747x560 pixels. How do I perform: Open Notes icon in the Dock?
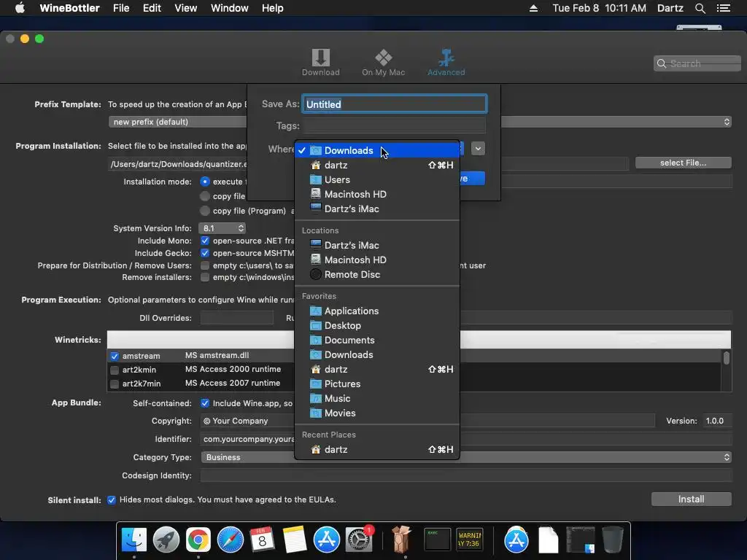[x=294, y=540]
